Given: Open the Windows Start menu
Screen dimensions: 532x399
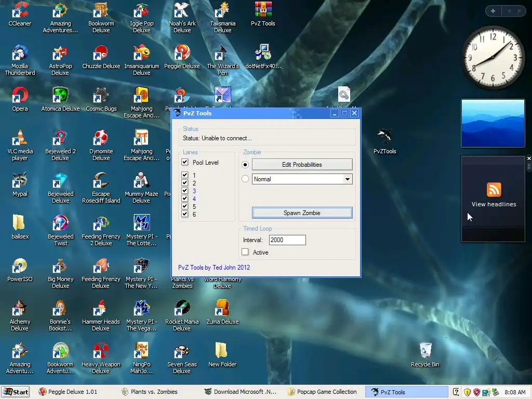Looking at the screenshot, I should click(15, 392).
